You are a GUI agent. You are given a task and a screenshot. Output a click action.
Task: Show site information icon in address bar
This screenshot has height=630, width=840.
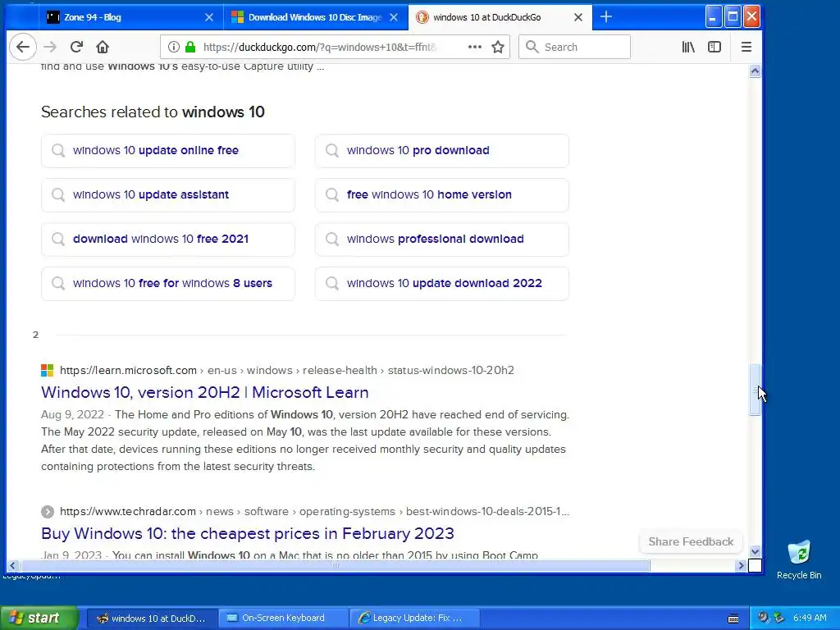[174, 47]
